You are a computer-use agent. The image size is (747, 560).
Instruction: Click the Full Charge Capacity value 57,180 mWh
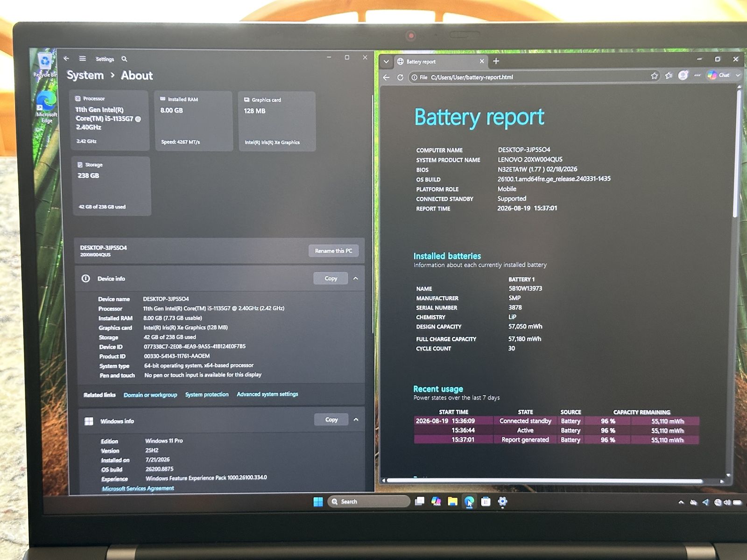(x=525, y=339)
